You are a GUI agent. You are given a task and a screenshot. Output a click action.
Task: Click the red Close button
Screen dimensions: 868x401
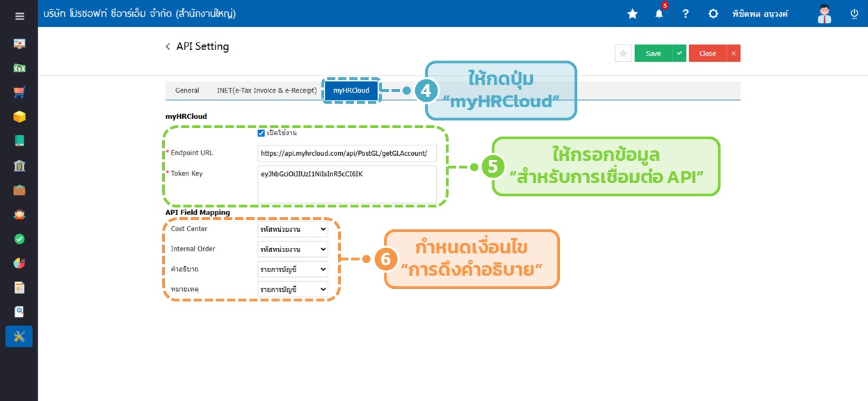click(707, 54)
